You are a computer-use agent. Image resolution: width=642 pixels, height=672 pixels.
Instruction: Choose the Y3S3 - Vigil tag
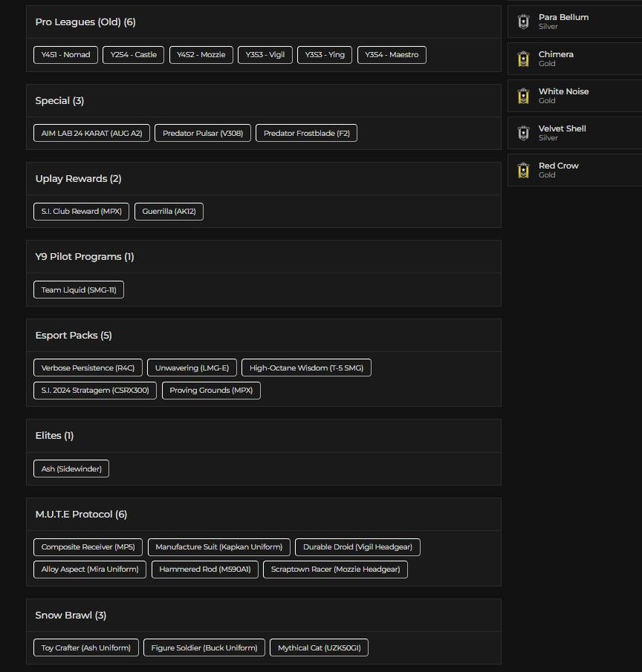coord(265,55)
